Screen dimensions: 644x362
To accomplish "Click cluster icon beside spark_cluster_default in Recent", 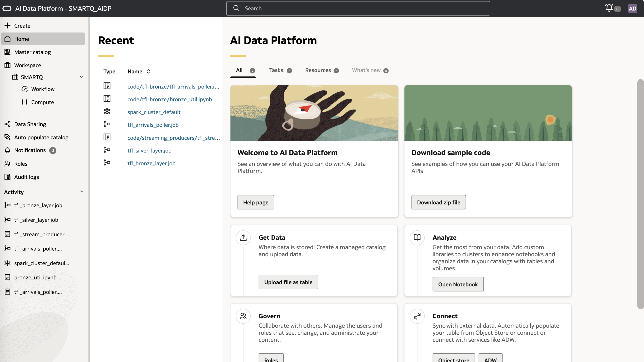I will tap(107, 111).
